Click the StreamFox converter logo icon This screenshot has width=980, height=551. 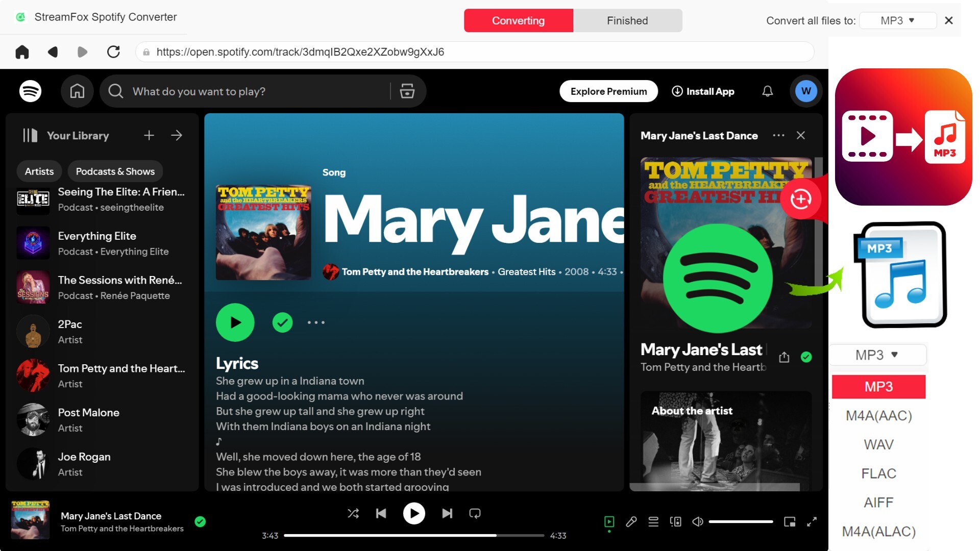coord(21,16)
